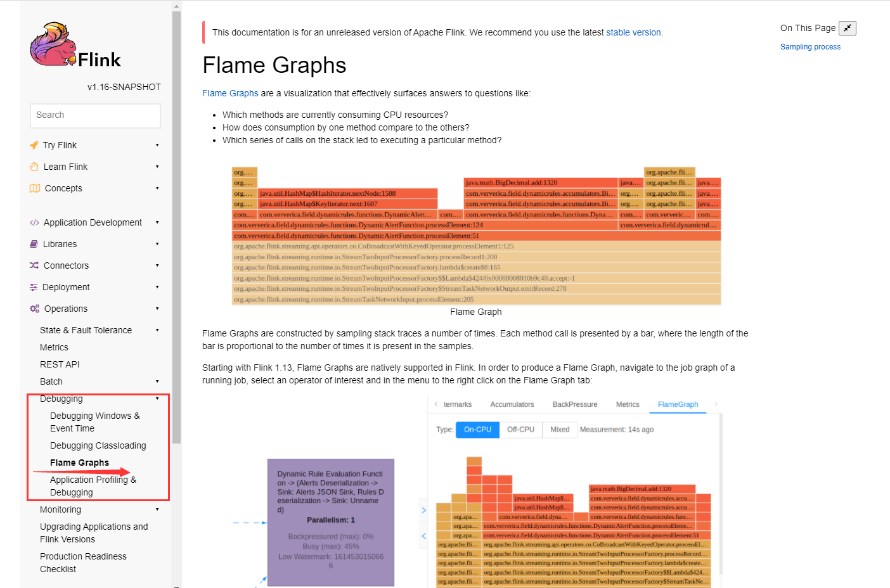The width and height of the screenshot is (890, 588).
Task: Click the Connectors shuffle icon
Action: pyautogui.click(x=34, y=265)
